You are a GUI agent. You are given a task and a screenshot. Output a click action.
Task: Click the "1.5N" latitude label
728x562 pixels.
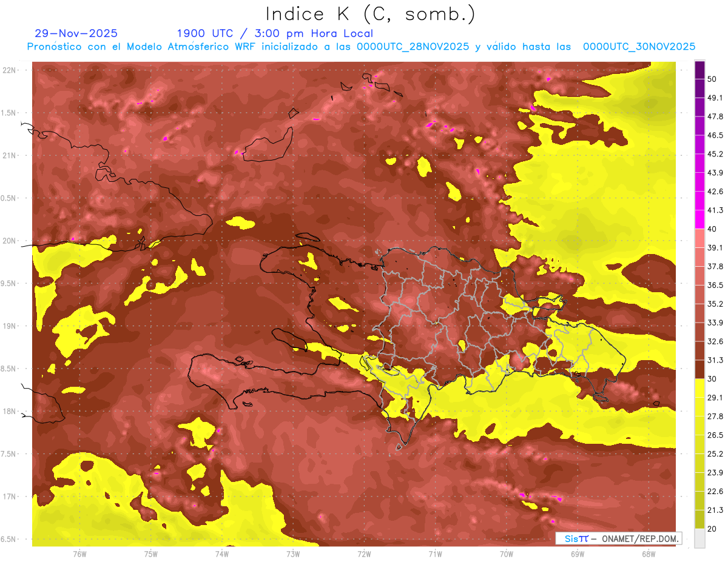(10, 113)
